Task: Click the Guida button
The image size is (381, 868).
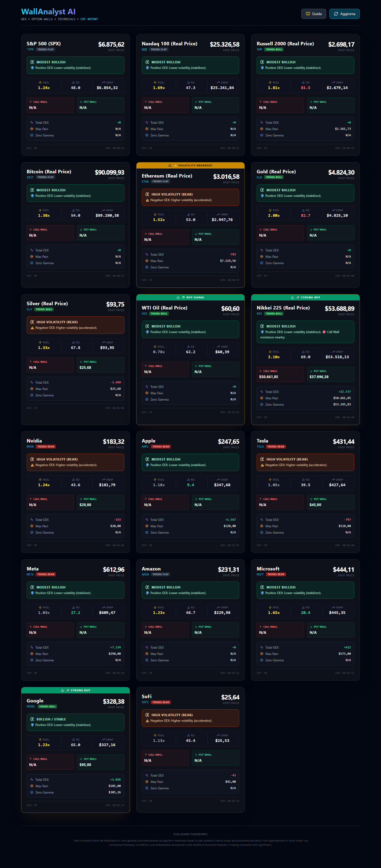Action: pos(313,14)
